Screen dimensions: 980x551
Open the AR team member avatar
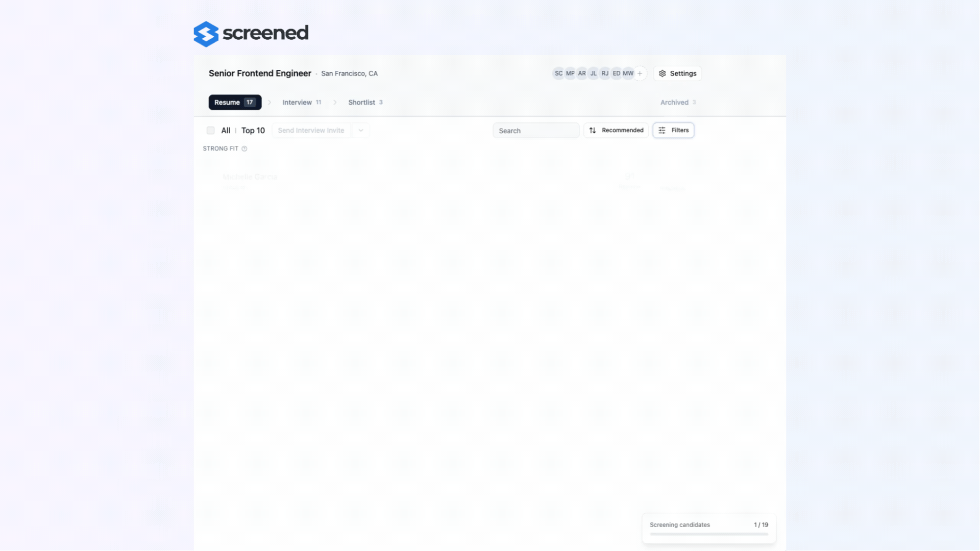pyautogui.click(x=582, y=73)
